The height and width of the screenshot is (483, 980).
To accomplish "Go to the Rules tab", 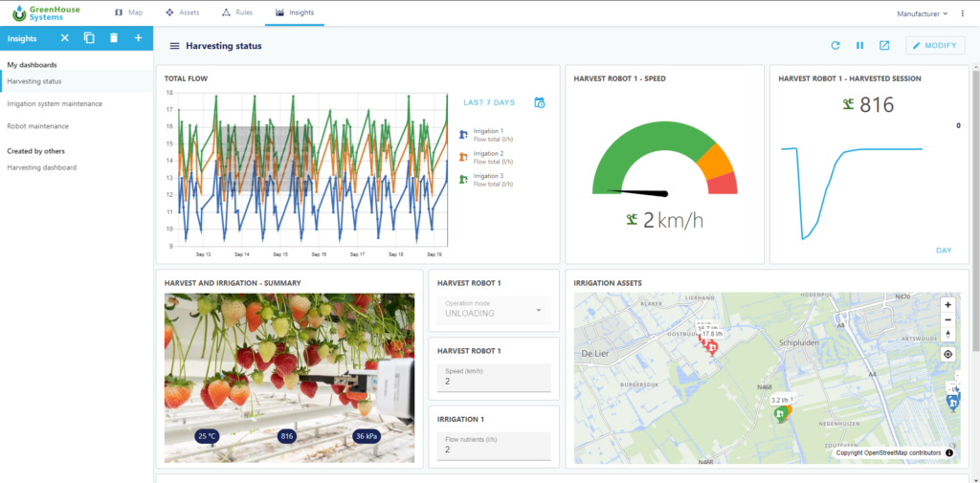I will [x=238, y=13].
